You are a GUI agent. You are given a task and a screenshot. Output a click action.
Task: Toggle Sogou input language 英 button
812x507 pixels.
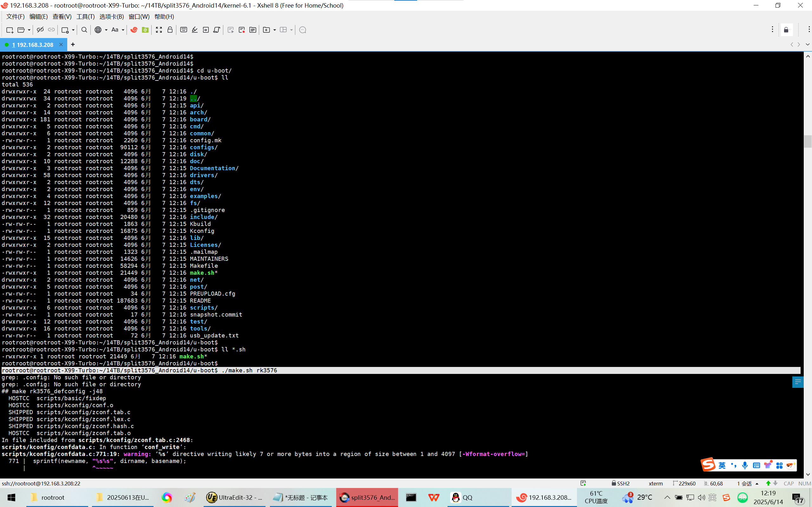click(x=722, y=465)
